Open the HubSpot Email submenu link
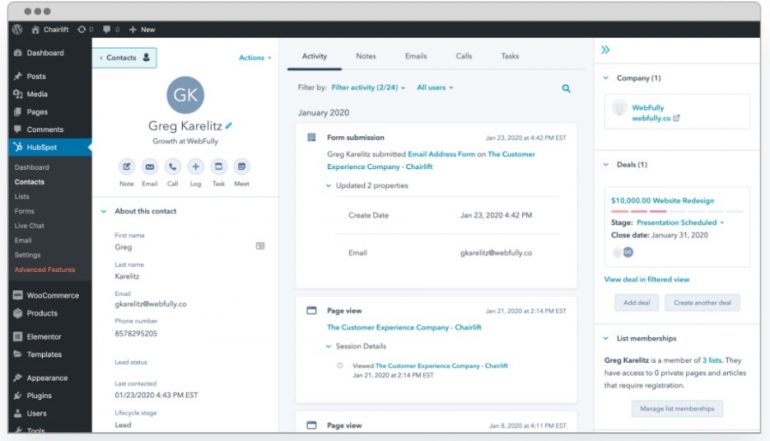Viewport: 770px width, 441px height. [23, 240]
